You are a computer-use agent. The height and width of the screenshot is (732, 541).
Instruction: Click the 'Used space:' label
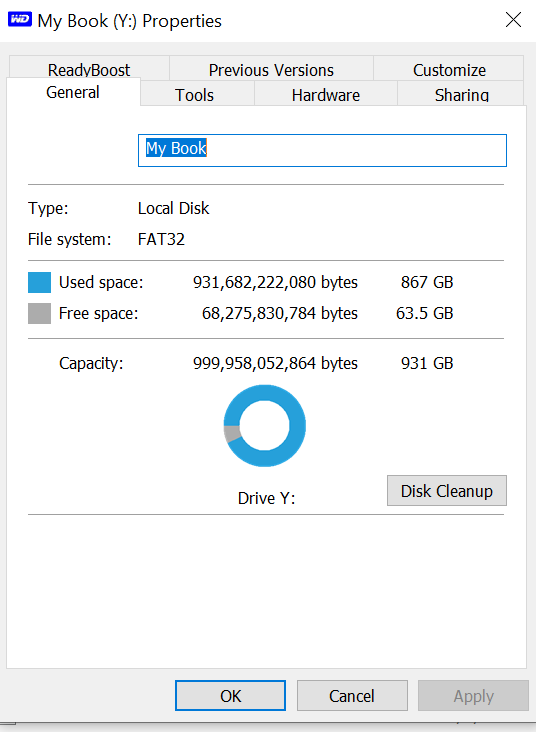click(x=101, y=282)
